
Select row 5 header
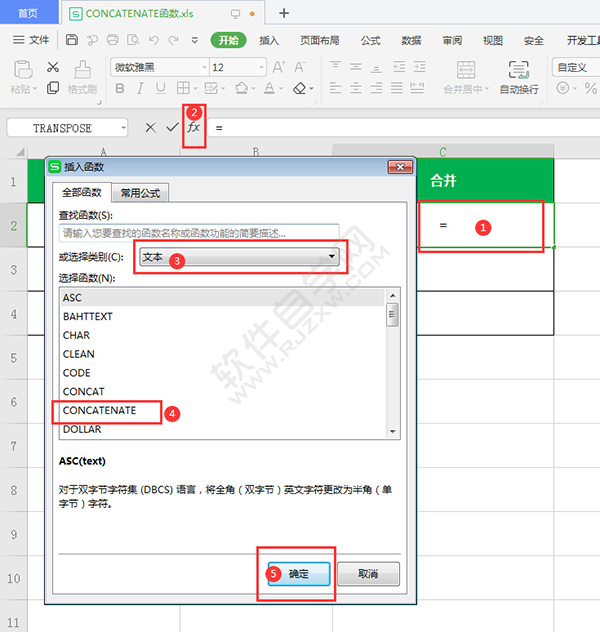(x=14, y=358)
